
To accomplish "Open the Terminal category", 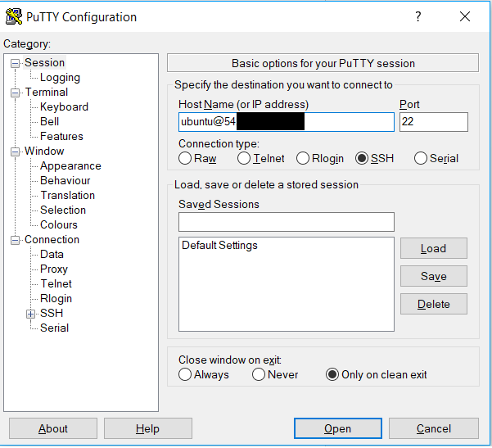I will (46, 93).
